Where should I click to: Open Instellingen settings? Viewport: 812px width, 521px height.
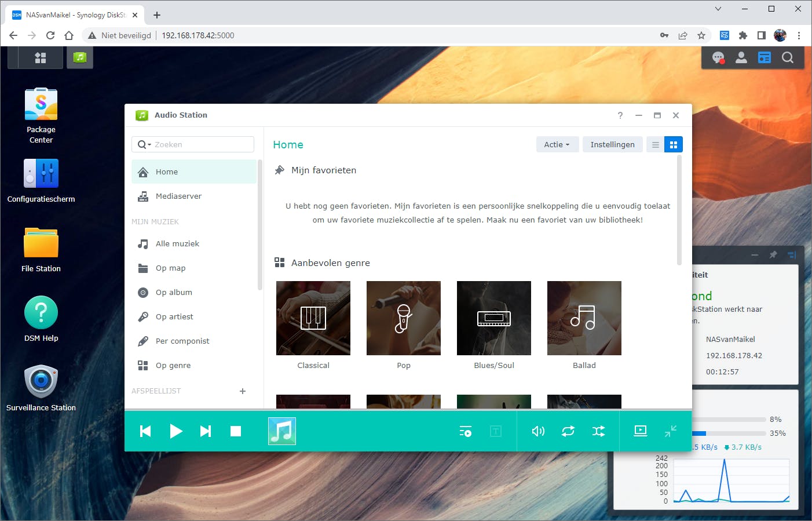[613, 145]
